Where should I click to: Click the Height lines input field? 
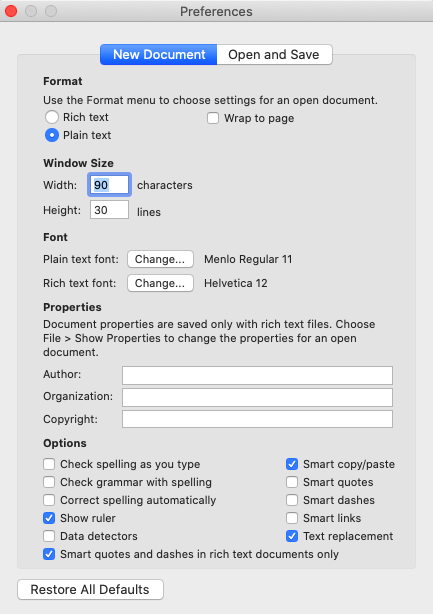pos(109,210)
